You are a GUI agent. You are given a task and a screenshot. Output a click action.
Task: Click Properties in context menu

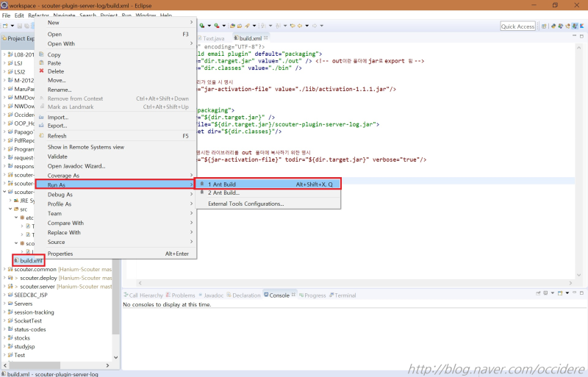click(115, 254)
